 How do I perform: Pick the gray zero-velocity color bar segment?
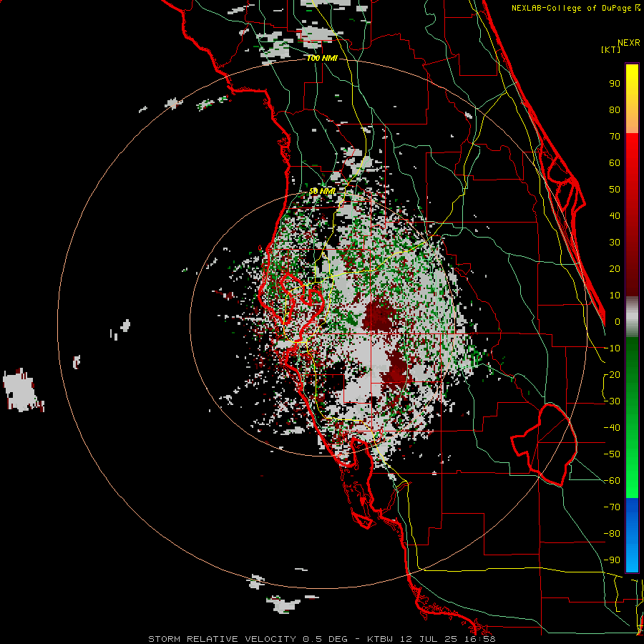[632, 316]
